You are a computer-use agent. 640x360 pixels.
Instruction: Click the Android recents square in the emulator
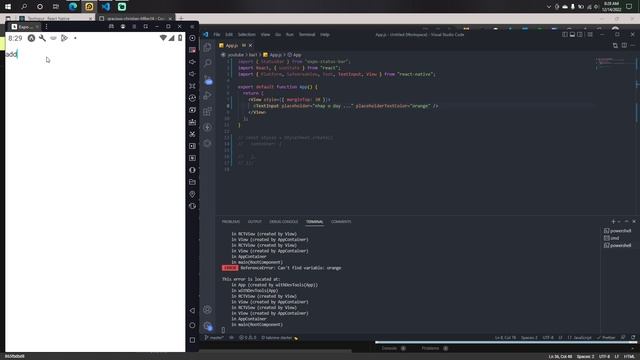tap(192, 340)
